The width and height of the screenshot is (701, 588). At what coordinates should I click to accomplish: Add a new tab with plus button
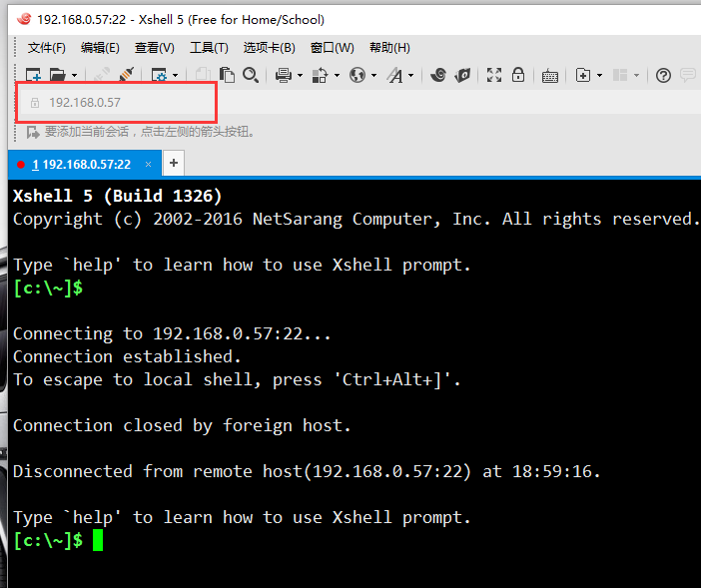pyautogui.click(x=174, y=163)
